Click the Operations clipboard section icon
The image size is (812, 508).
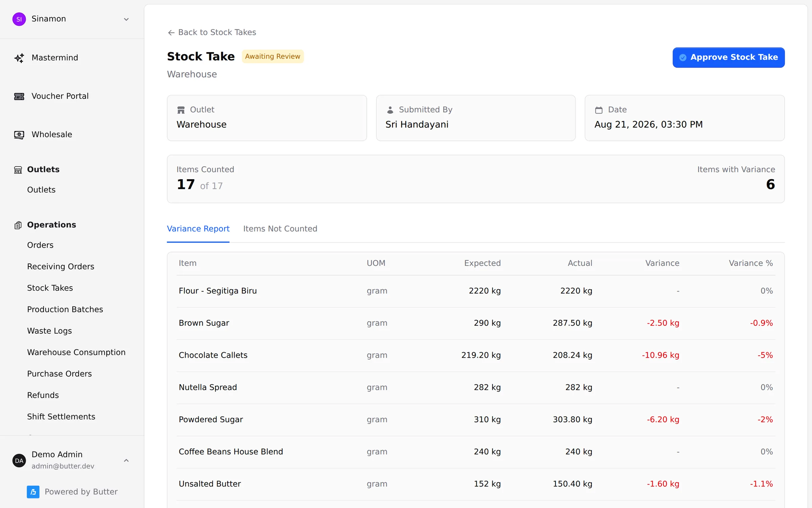[18, 225]
